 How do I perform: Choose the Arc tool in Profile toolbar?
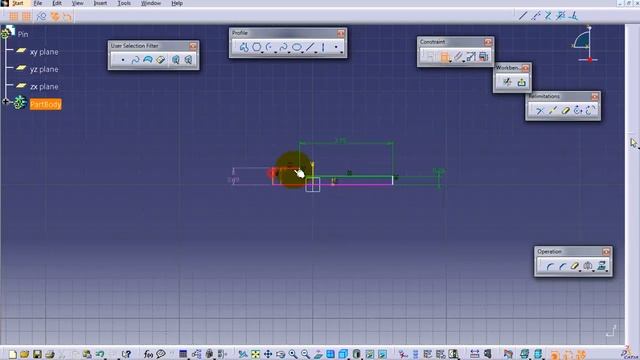point(269,47)
